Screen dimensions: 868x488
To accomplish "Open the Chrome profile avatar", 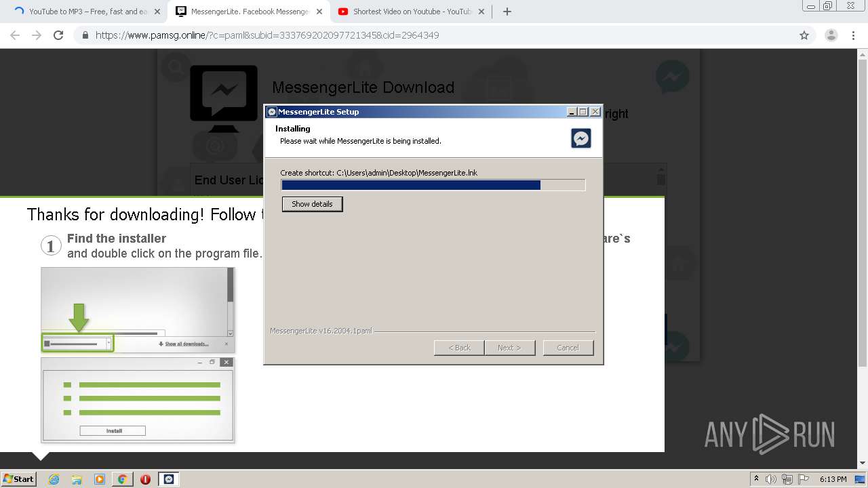I will click(x=831, y=35).
